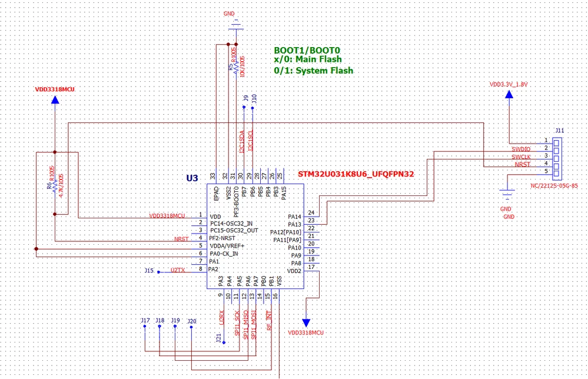Select the J21 test point dot
Viewport: 588px width, 379px height.
click(224, 343)
